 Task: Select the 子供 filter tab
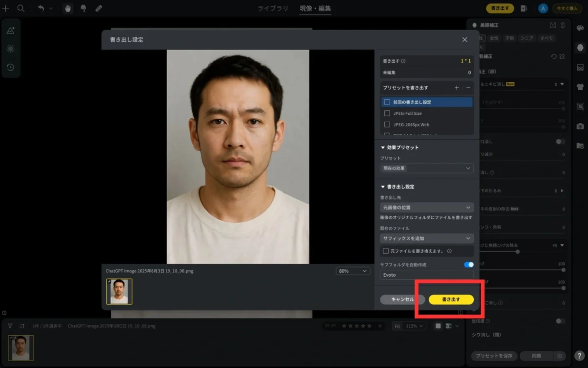510,38
